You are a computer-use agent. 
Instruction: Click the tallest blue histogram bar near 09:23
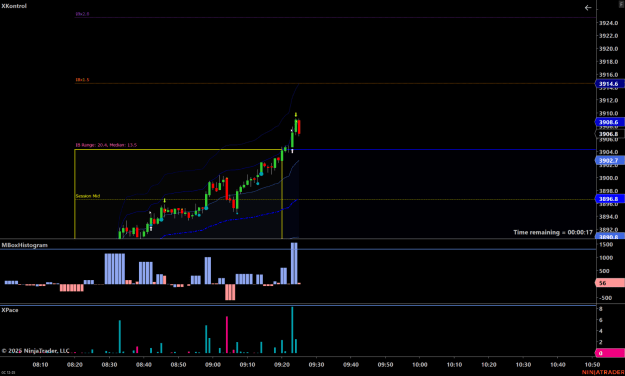pyautogui.click(x=294, y=263)
